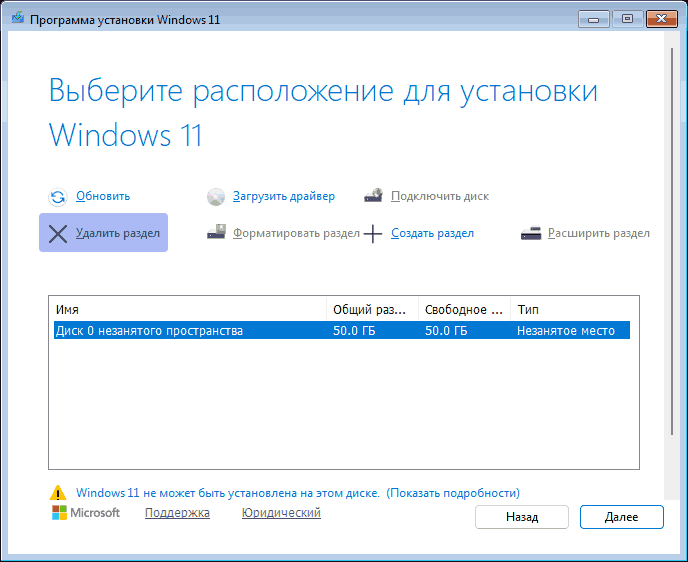Screen dimensions: 688x562
Task: Sort by the Тип column header
Action: coord(570,309)
